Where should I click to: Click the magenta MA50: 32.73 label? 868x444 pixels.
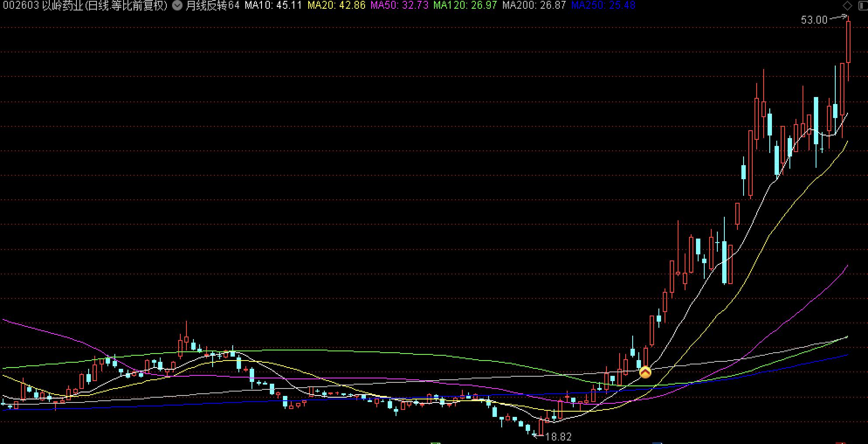[399, 5]
